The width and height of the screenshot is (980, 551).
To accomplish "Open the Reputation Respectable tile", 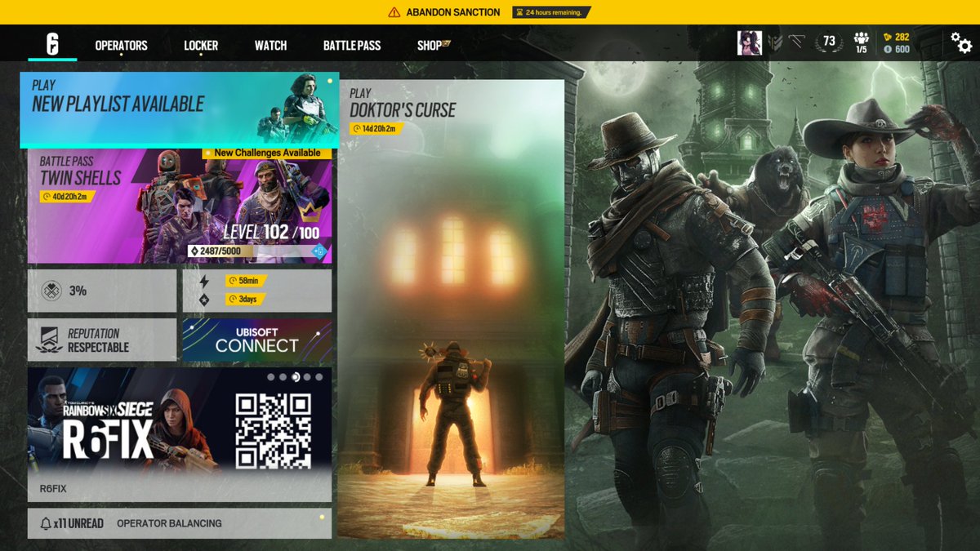I will click(x=102, y=340).
